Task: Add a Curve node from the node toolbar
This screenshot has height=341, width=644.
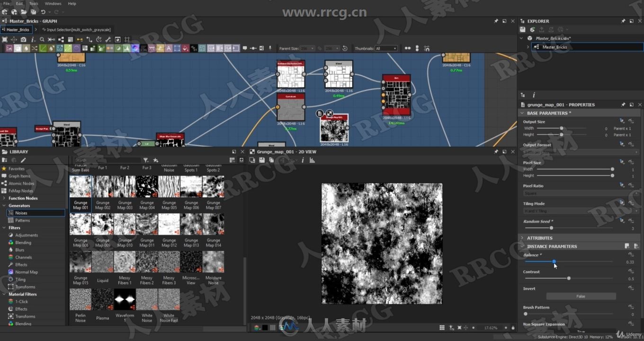Action: tap(43, 48)
